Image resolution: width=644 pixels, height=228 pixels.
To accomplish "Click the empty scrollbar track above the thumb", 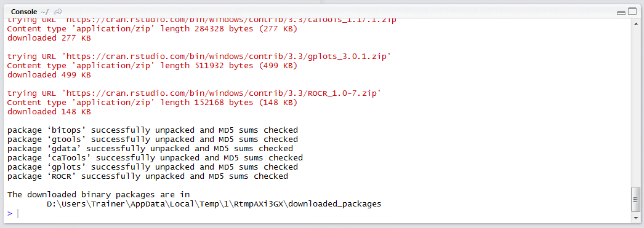I will click(636, 106).
